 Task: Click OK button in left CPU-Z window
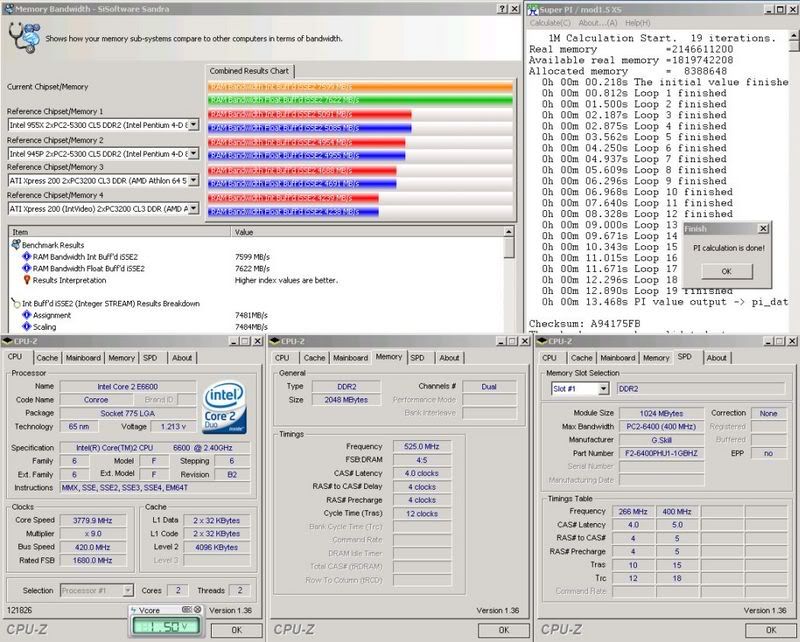coord(237,630)
